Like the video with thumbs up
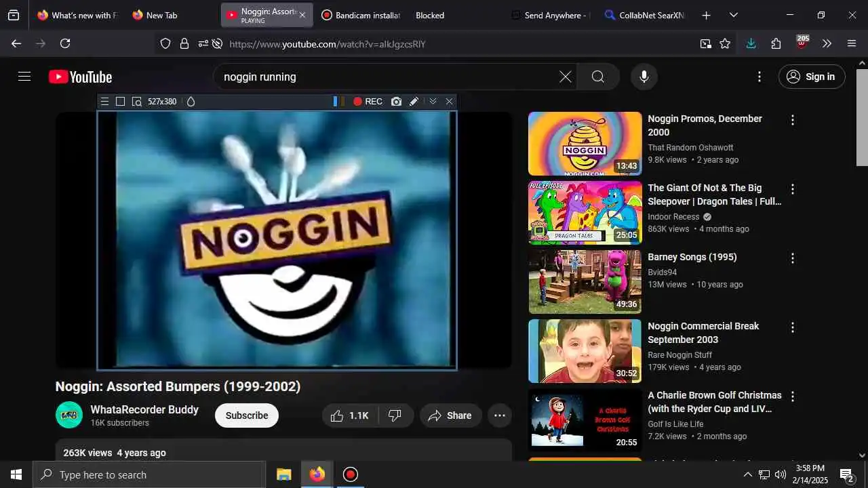The image size is (868, 488). coord(349,415)
